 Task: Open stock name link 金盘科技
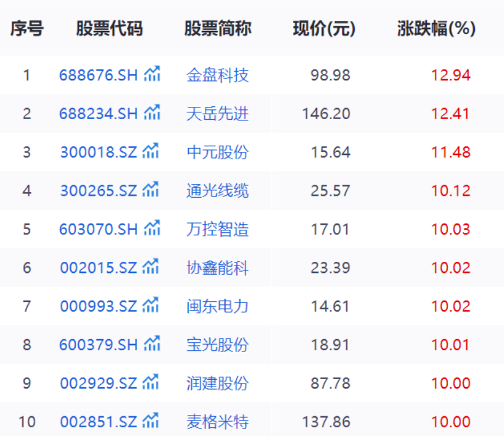click(218, 75)
